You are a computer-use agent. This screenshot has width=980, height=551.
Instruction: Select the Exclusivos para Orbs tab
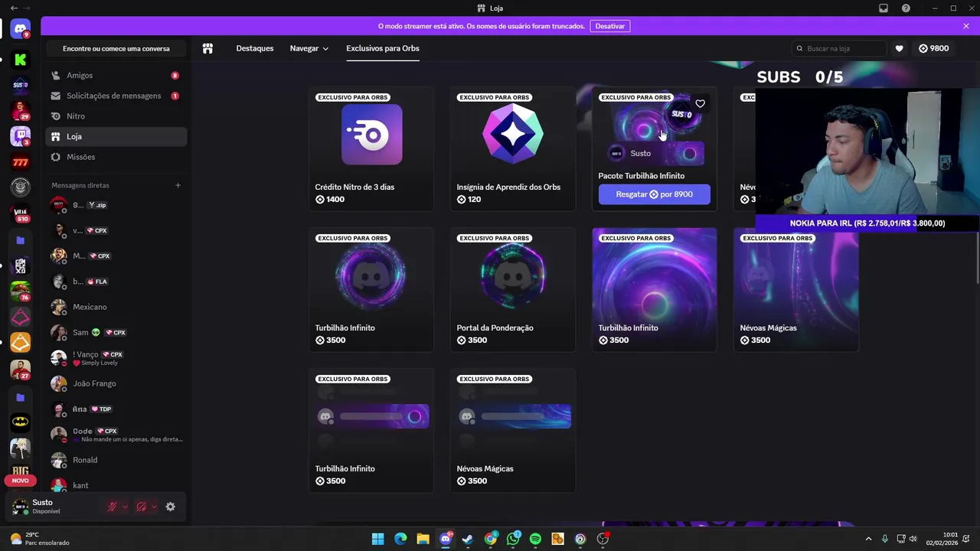point(383,48)
